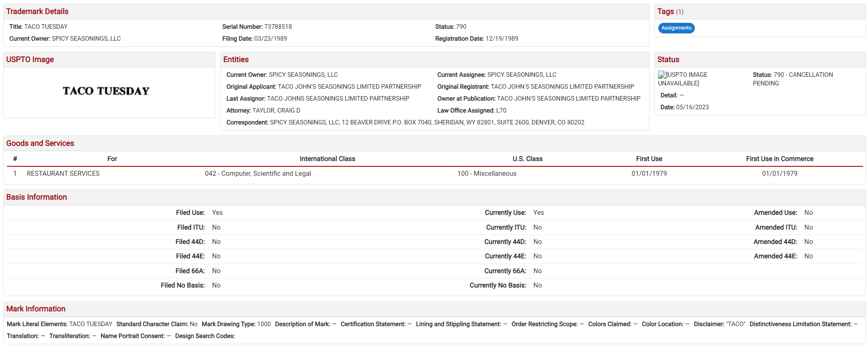Viewport: 868px width, 345px height.
Task: Select the Filed No Basis row label
Action: (183, 285)
